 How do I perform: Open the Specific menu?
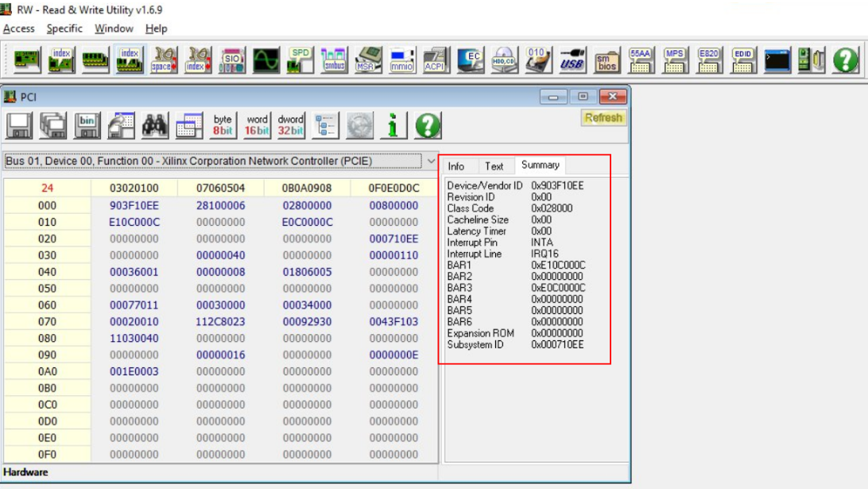point(64,29)
